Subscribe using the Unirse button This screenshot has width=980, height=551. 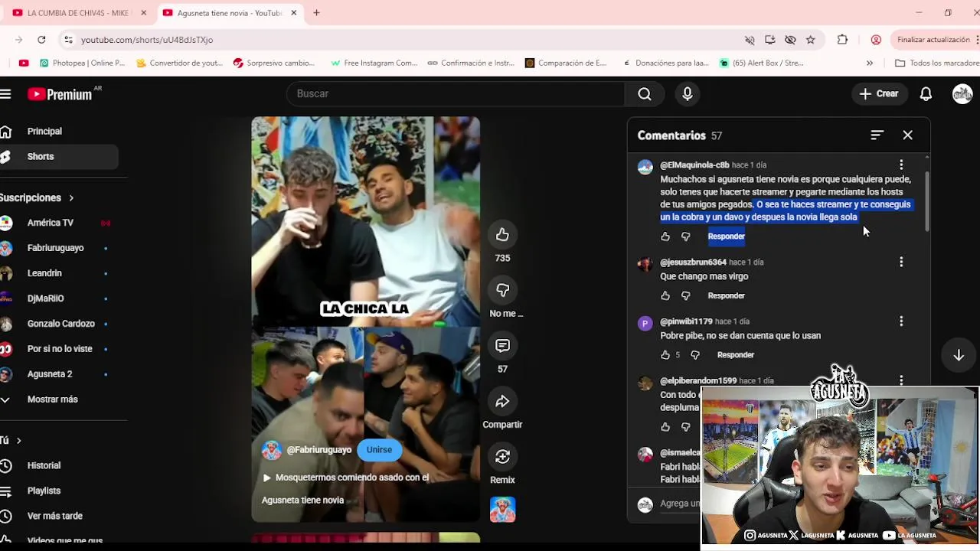click(379, 450)
